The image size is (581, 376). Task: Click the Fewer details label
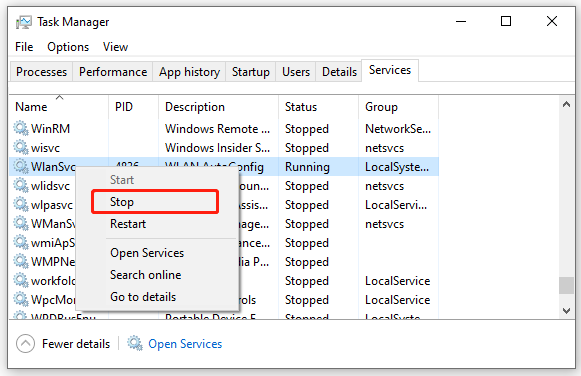point(76,344)
